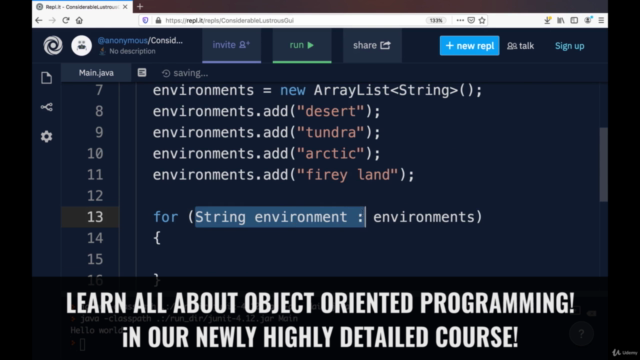Click the Pocket save icon
Image resolution: width=640 pixels, height=360 pixels.
(x=471, y=20)
